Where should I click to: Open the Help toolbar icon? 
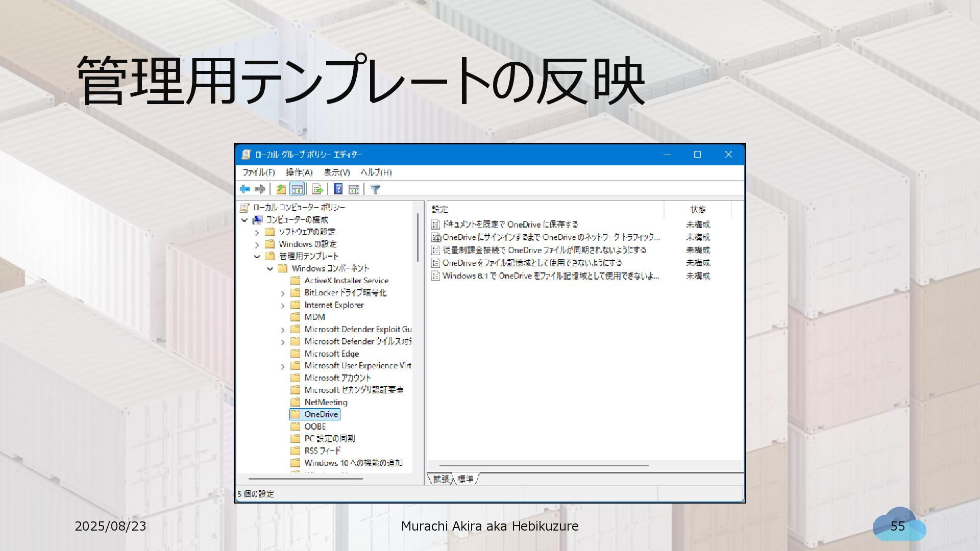tap(338, 189)
